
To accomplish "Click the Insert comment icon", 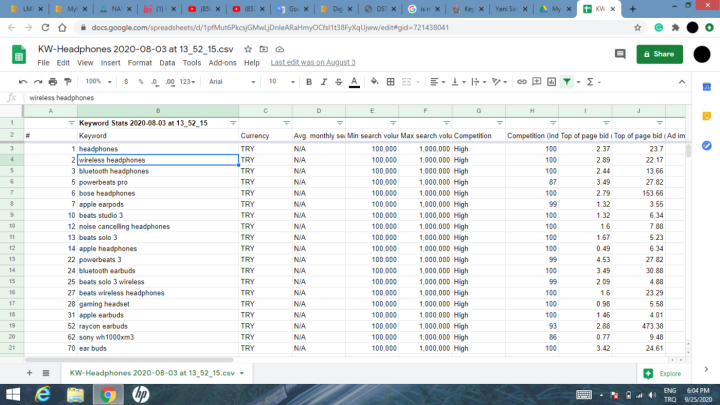I will 536,82.
